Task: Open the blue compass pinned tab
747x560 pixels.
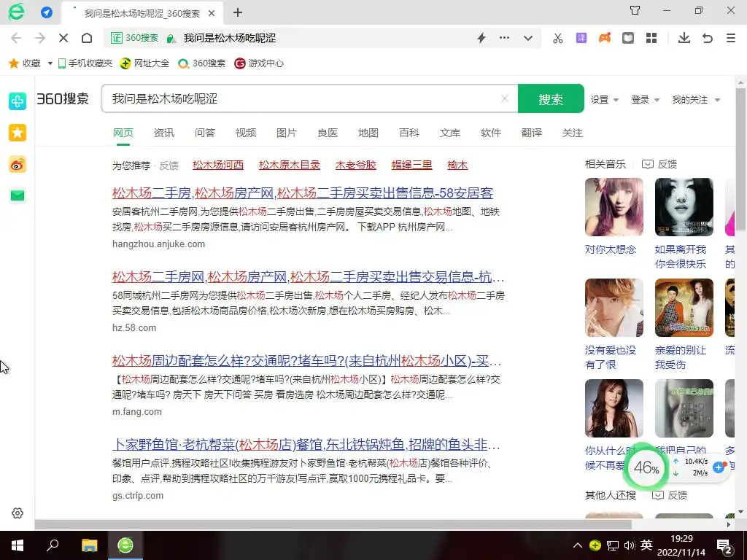Action: click(47, 12)
